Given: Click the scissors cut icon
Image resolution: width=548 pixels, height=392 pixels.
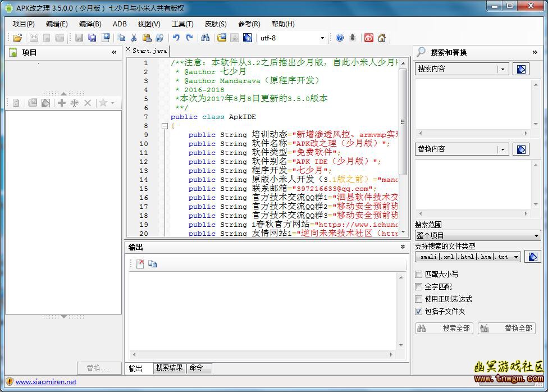Looking at the screenshot, I should [134, 38].
